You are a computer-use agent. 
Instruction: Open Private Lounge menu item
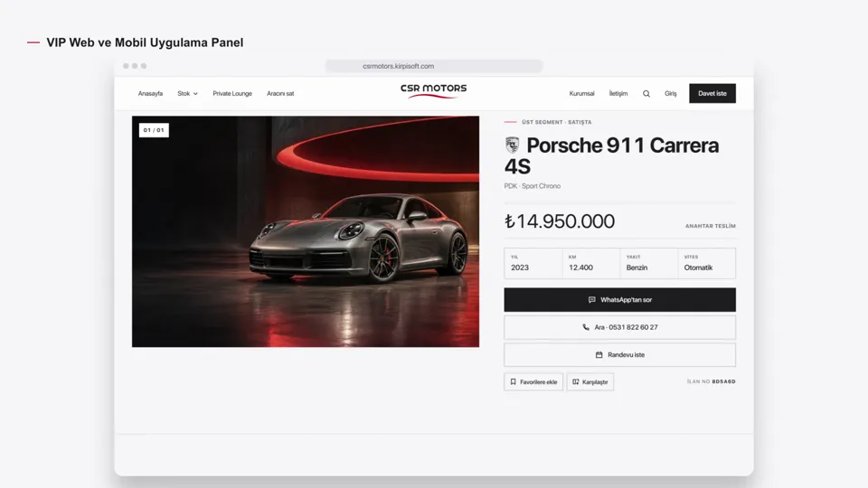[232, 93]
